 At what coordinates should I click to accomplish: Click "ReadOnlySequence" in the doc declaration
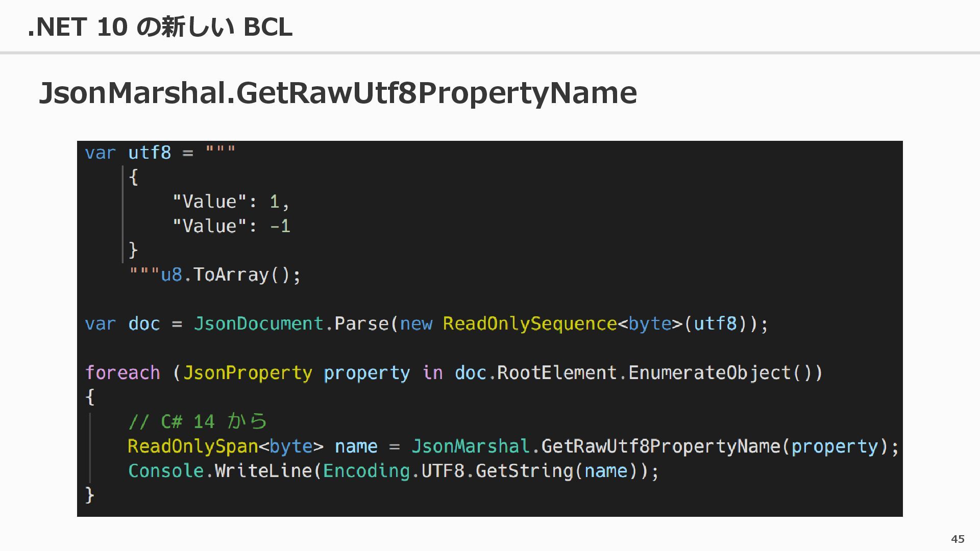pos(530,324)
